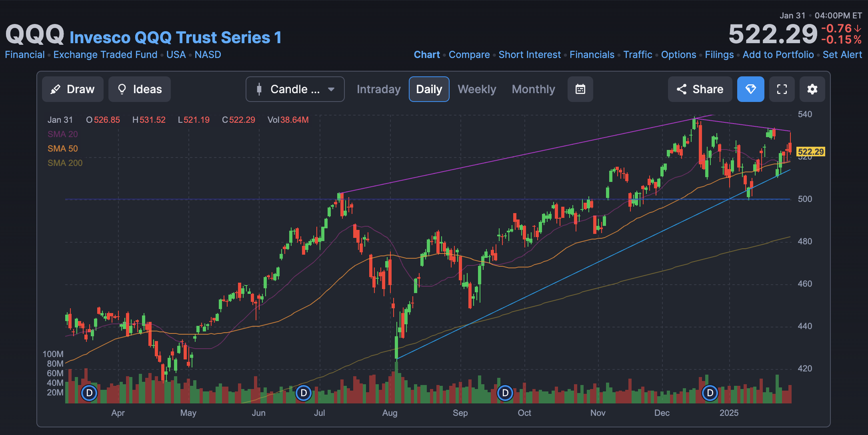Open the Options link
Image resolution: width=868 pixels, height=435 pixels.
(x=678, y=55)
